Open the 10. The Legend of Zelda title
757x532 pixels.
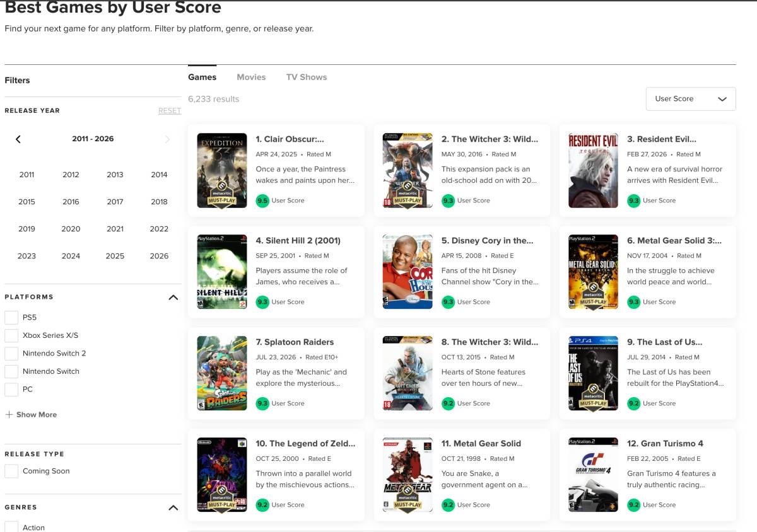[x=305, y=444]
